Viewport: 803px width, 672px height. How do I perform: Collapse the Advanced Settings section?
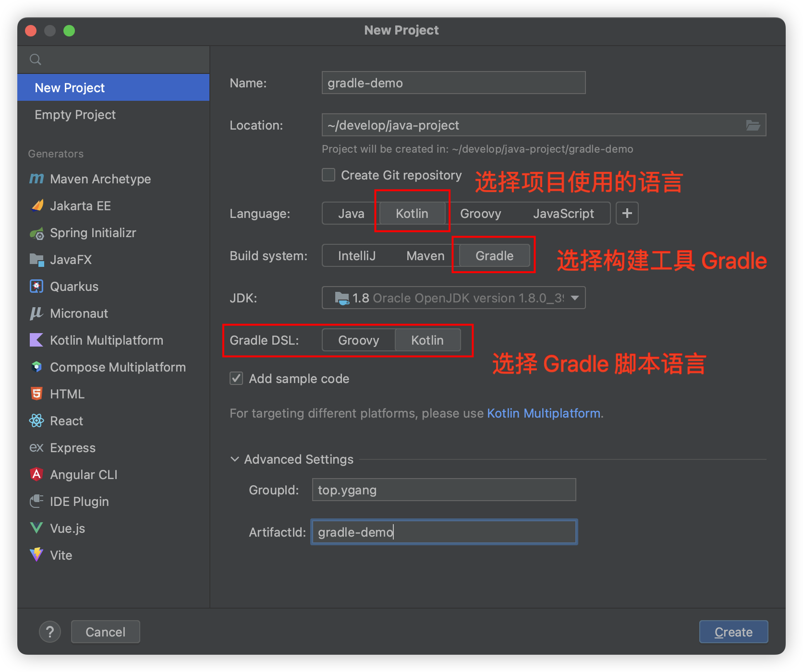235,459
